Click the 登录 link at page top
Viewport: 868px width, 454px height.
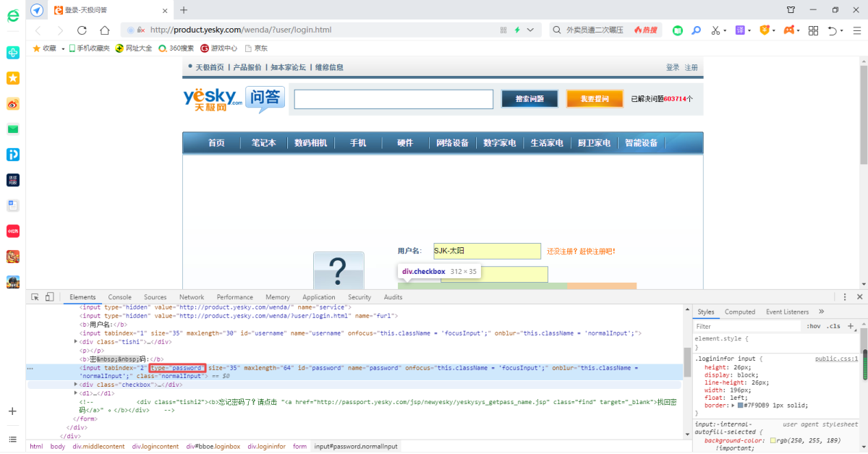[x=673, y=67]
